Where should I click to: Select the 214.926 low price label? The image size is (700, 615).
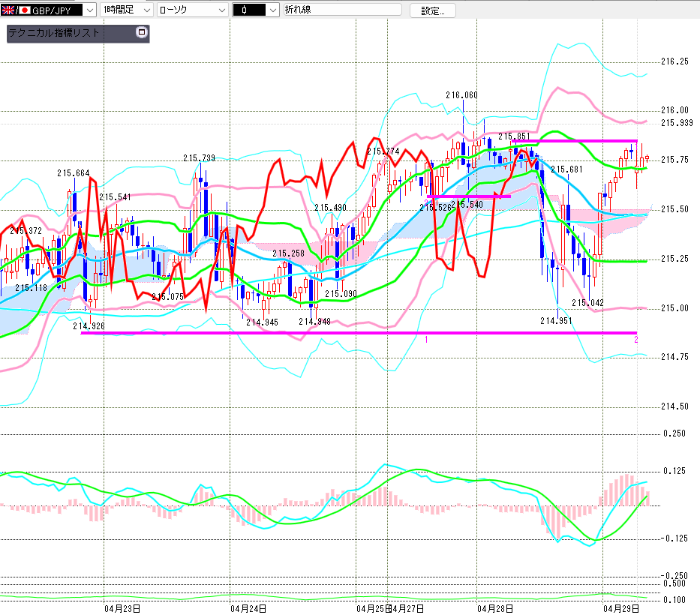(89, 325)
